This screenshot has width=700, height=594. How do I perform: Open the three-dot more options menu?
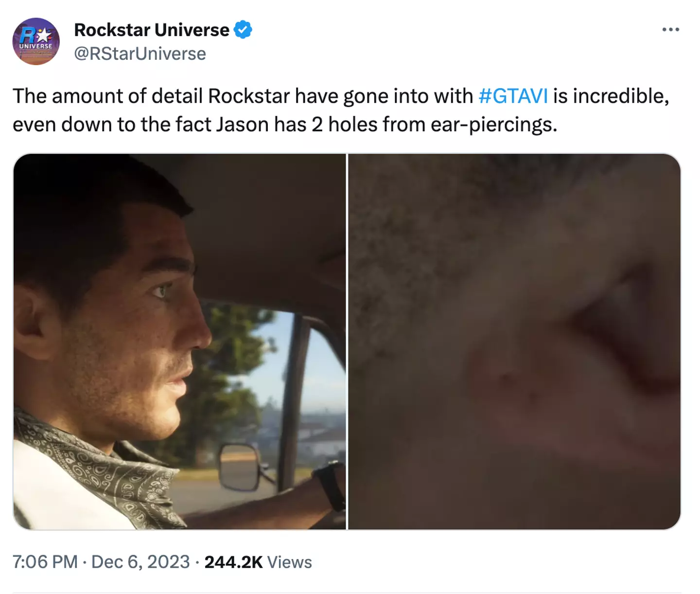tap(670, 30)
